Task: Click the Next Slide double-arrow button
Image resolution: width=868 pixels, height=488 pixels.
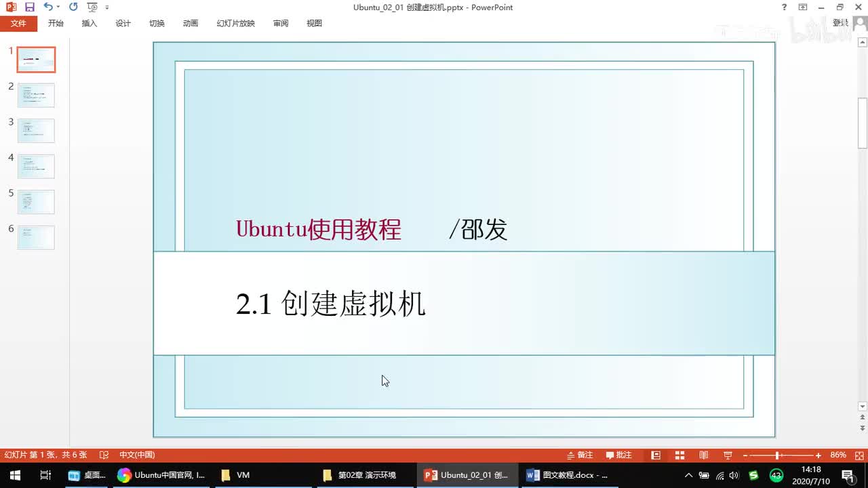Action: pos(863,428)
